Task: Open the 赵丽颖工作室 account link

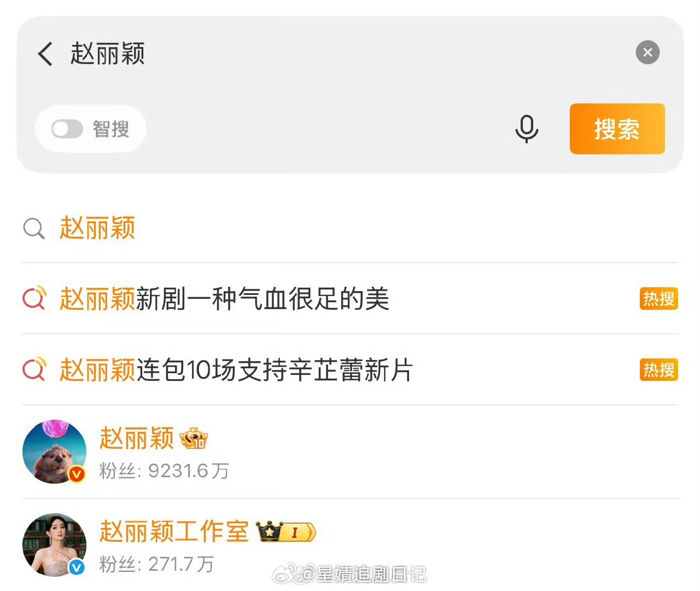Action: pos(174,531)
